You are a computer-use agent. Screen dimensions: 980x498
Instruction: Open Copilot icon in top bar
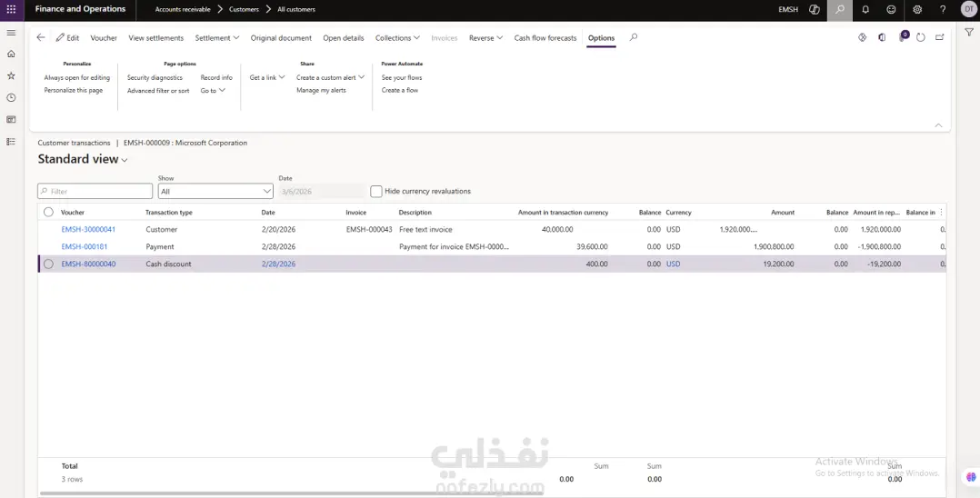(x=815, y=9)
